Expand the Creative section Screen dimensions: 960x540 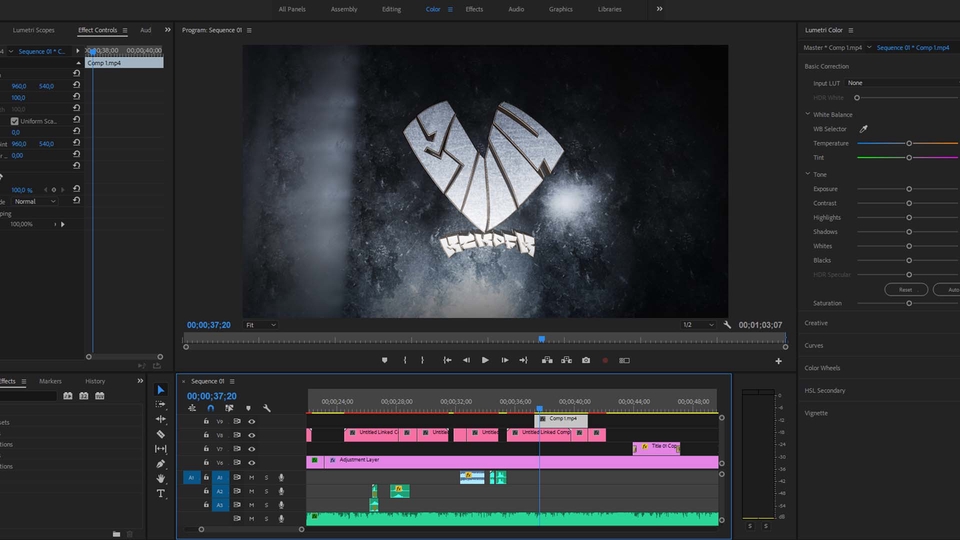click(816, 323)
